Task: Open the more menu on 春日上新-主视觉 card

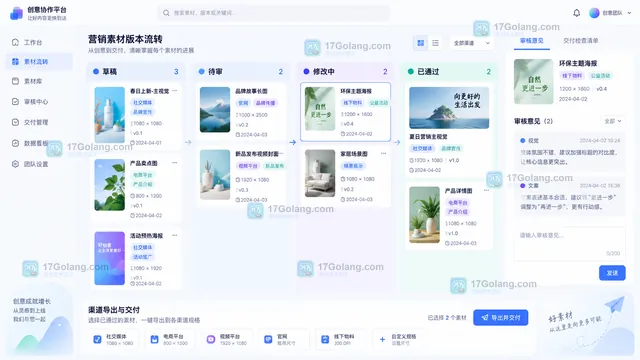Action: [175, 91]
